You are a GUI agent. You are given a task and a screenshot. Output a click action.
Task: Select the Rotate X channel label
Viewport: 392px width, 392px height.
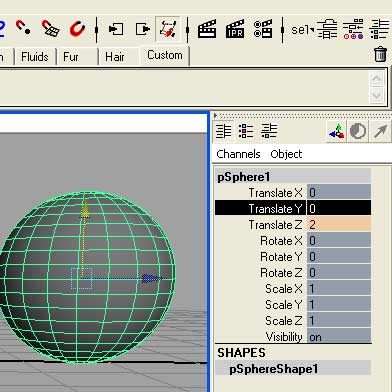pyautogui.click(x=281, y=241)
